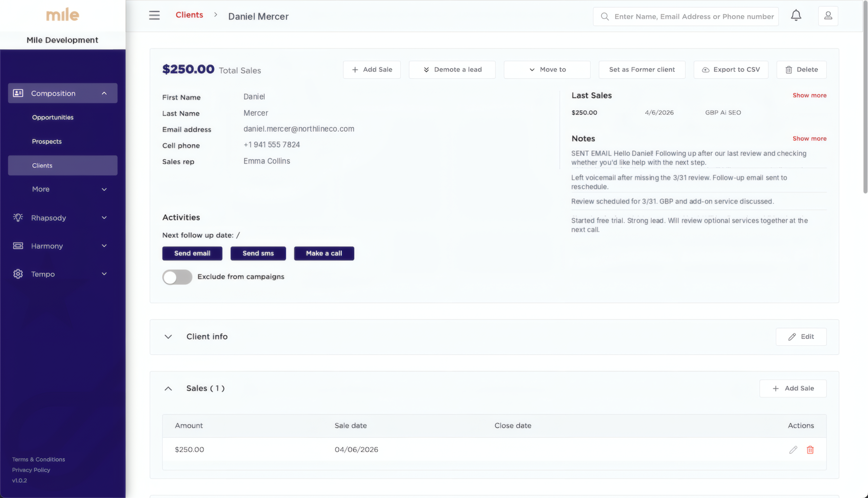868x498 pixels.
Task: Click the Tempo gear icon
Action: click(x=17, y=274)
